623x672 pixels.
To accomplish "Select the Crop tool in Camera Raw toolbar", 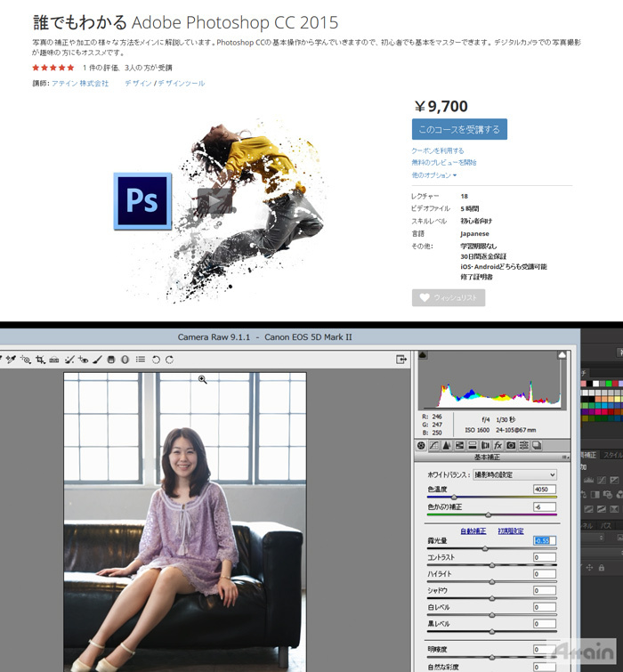I will point(40,360).
